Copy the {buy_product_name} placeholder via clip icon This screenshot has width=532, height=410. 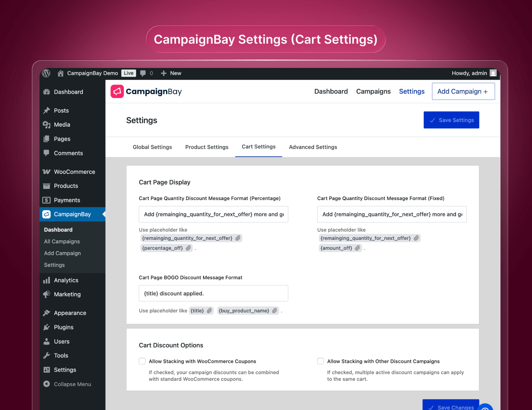click(x=275, y=311)
